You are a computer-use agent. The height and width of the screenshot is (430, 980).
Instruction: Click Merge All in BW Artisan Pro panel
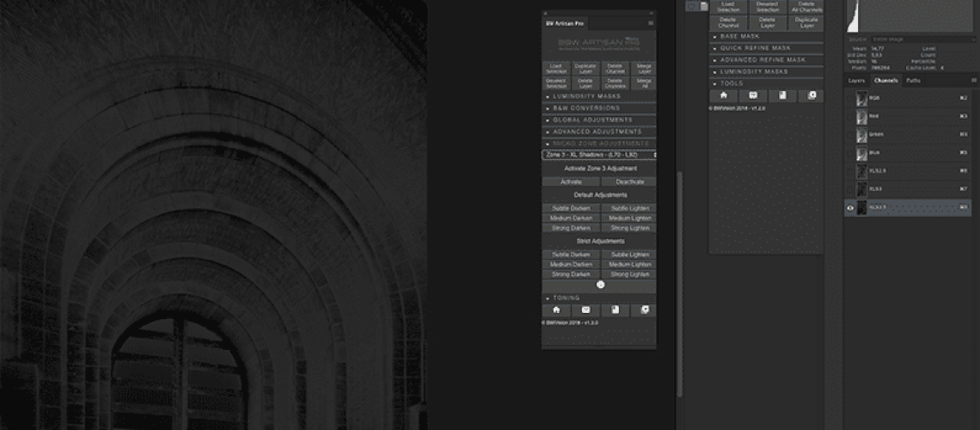[643, 83]
